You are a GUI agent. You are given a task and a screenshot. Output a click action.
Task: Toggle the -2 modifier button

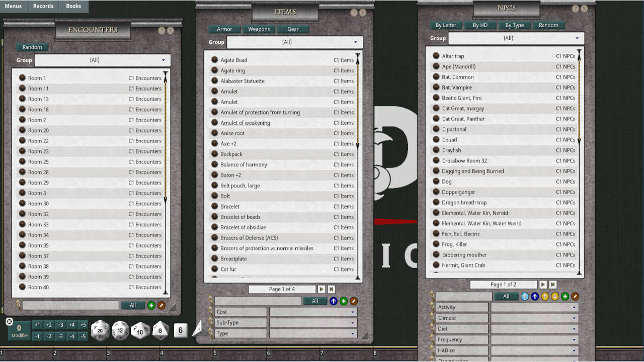pos(49,336)
